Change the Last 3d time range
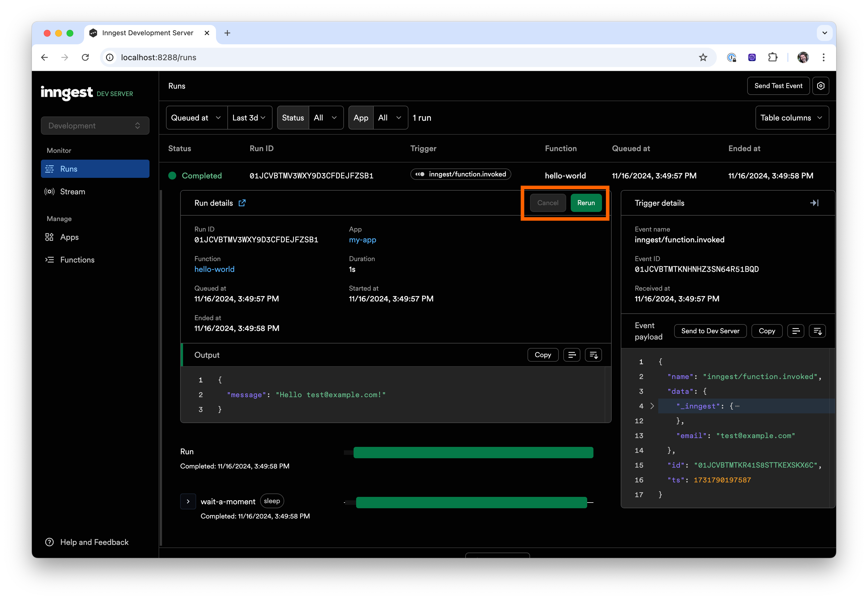Image resolution: width=868 pixels, height=600 pixels. point(249,118)
